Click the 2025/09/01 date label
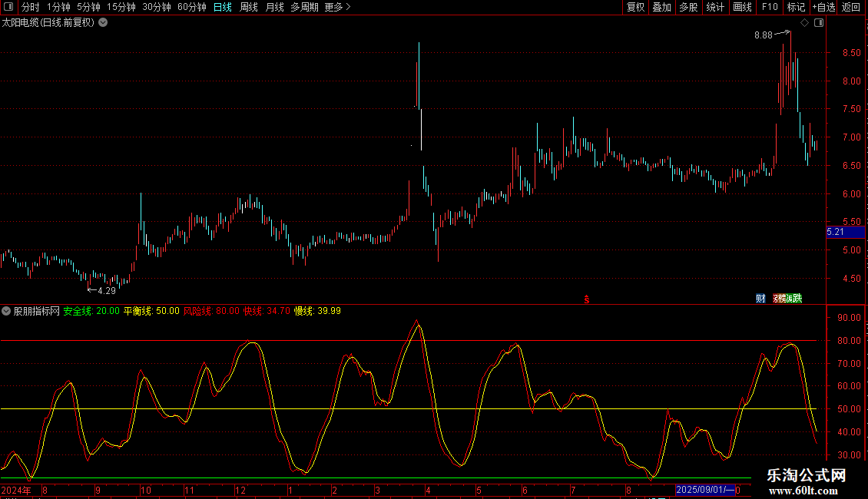Image resolution: width=868 pixels, height=499 pixels. 705,490
